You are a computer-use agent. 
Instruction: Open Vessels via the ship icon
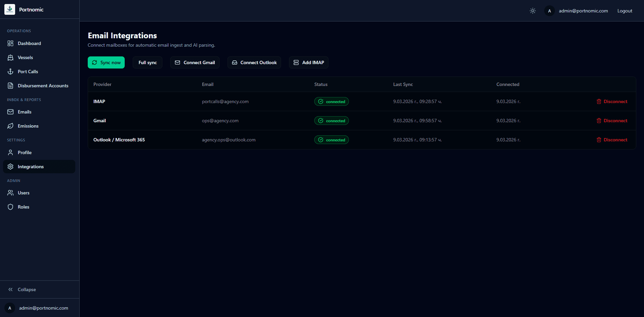10,57
